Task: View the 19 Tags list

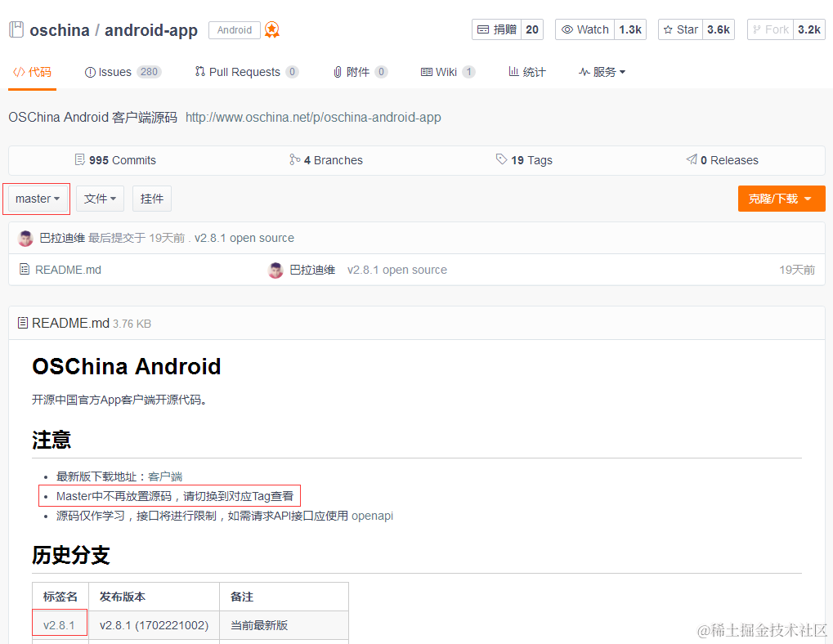Action: [524, 160]
